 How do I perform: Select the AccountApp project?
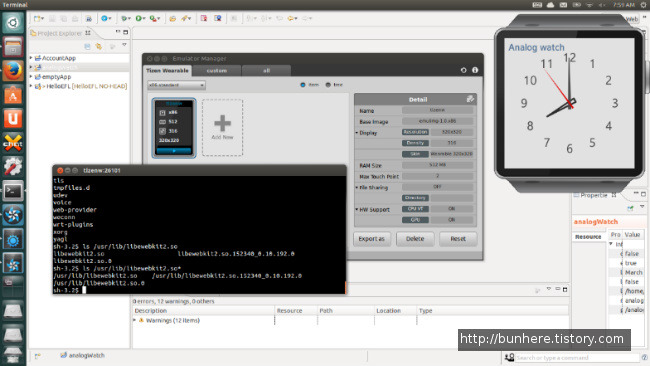58,58
